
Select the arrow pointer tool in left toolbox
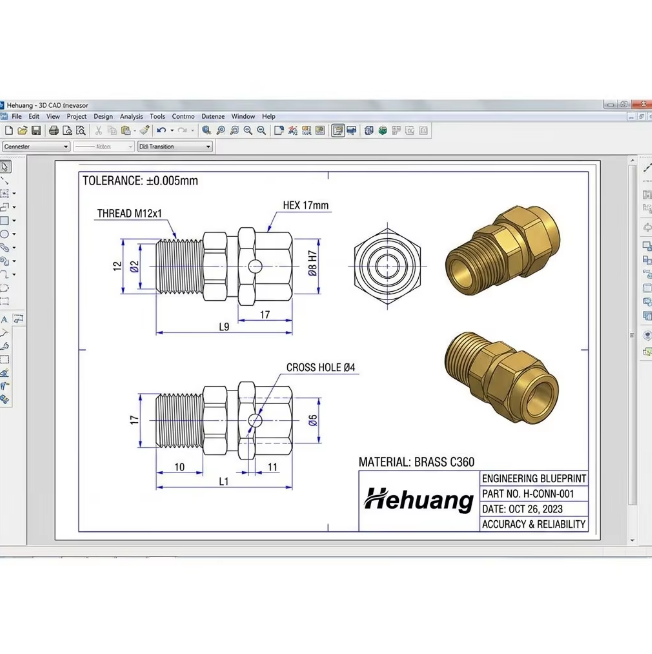pyautogui.click(x=5, y=167)
